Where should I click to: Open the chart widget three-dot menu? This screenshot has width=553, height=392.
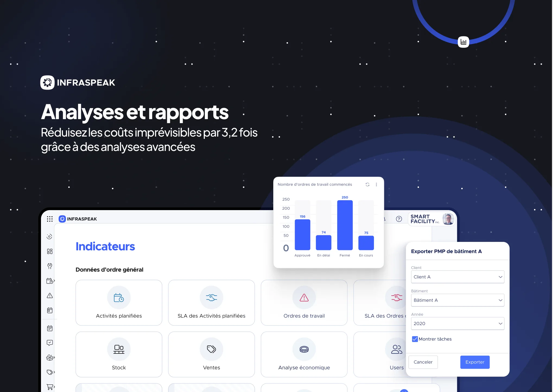click(x=376, y=184)
